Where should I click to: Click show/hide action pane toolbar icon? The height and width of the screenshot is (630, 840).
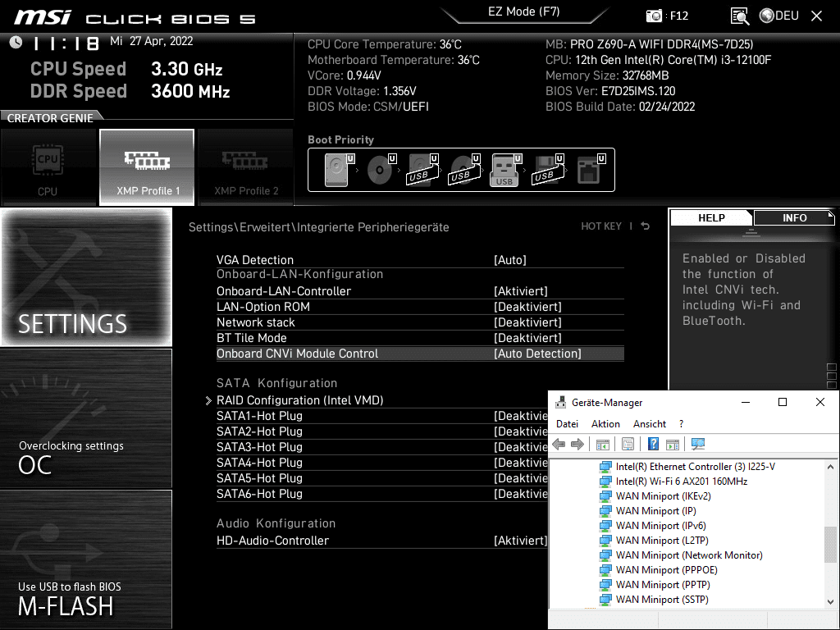tap(673, 444)
